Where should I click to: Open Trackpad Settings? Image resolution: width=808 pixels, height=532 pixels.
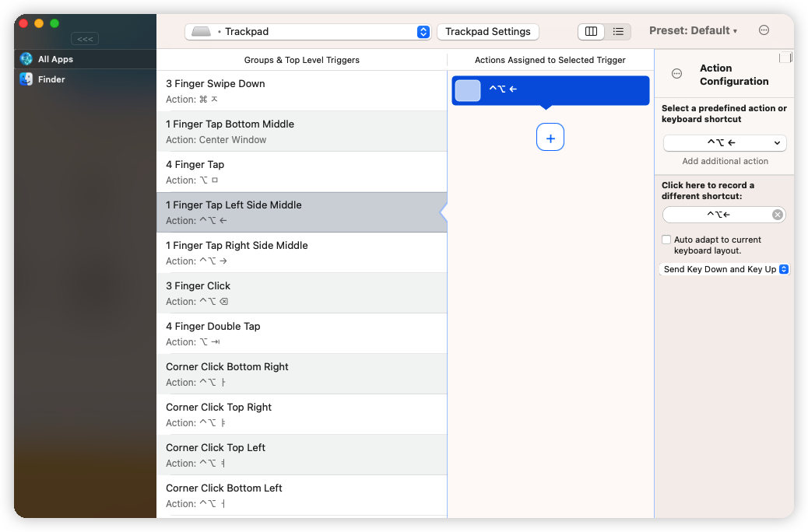487,32
